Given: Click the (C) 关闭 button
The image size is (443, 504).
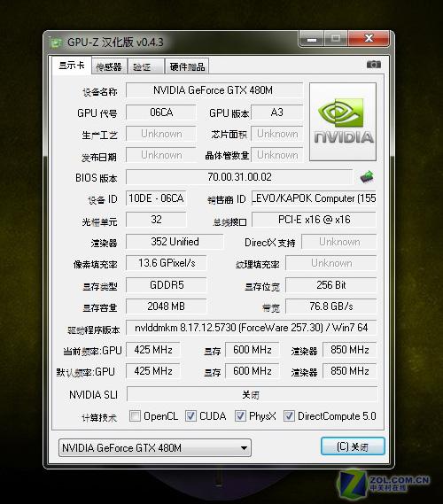Looking at the screenshot, I should click(353, 446).
